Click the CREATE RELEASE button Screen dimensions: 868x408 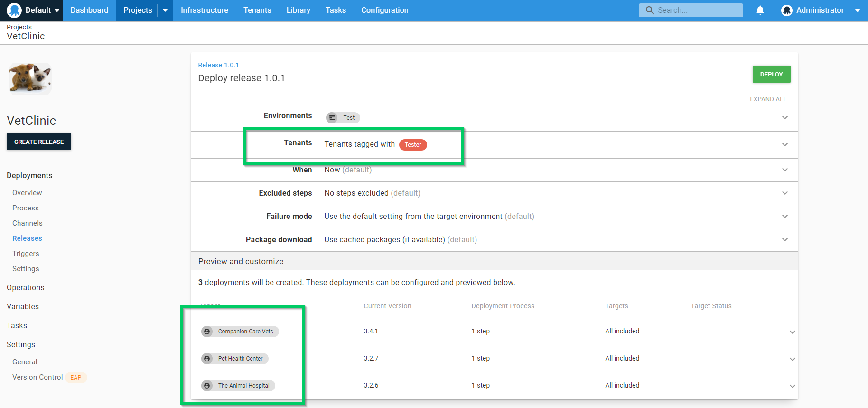pyautogui.click(x=39, y=142)
